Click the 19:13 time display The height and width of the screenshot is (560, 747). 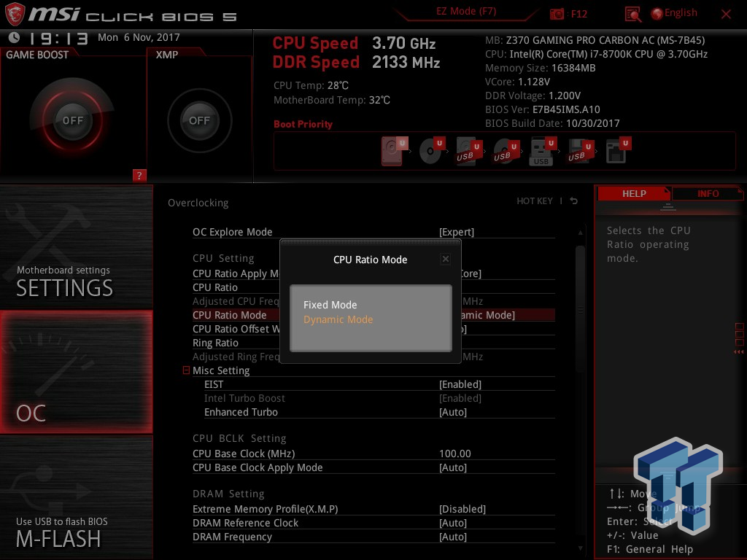point(58,38)
